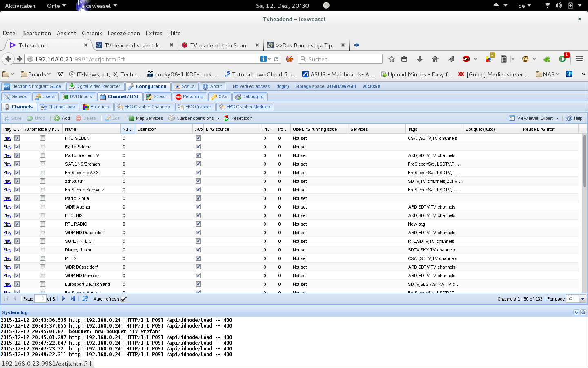Open the Electronic Program Guide tab
Screen dimensions: 588x368
(x=33, y=86)
